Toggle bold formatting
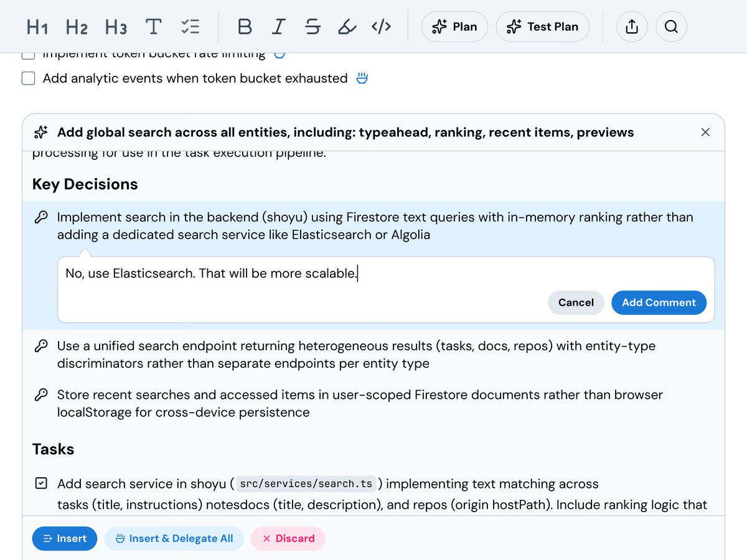Screen dimensions: 747x560 click(245, 27)
